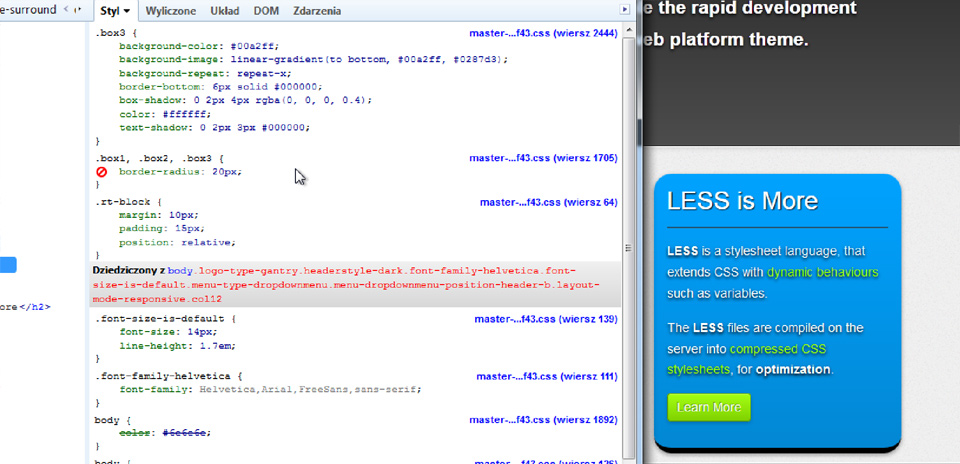
Task: Click the .box3 selector name
Action: 110,32
